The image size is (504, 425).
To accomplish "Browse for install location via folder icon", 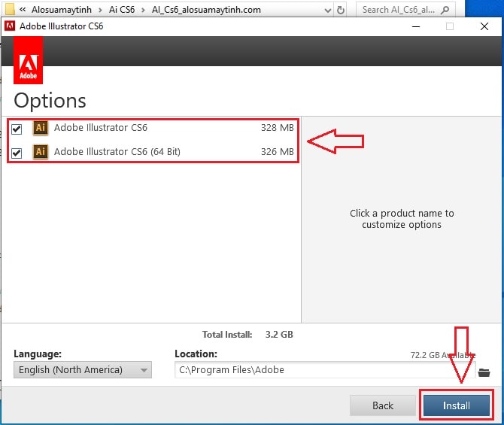I will point(484,372).
